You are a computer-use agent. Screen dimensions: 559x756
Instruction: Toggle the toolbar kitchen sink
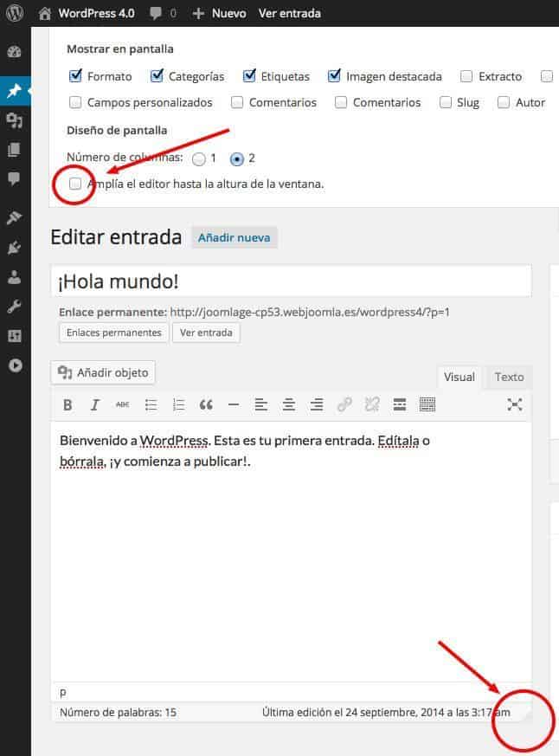(x=427, y=405)
